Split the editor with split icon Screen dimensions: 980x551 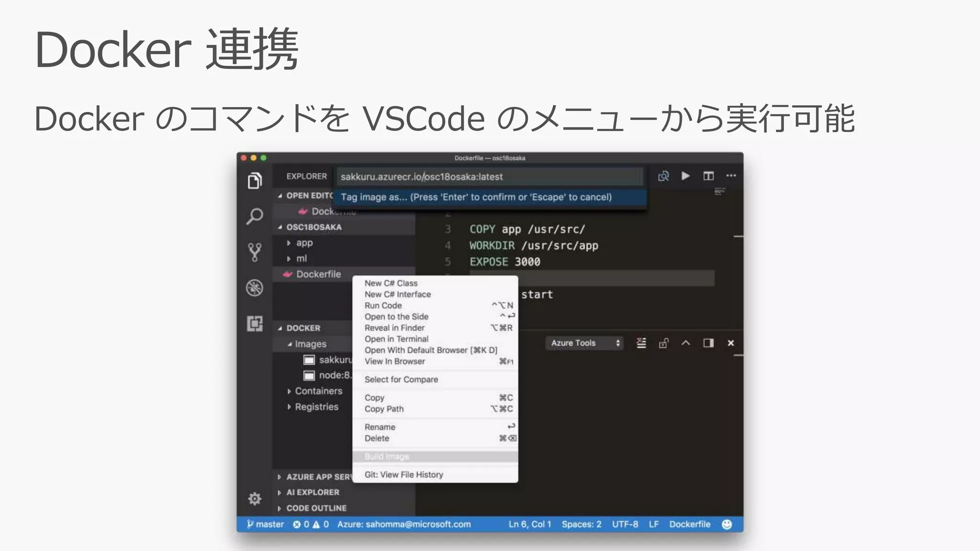tap(708, 176)
